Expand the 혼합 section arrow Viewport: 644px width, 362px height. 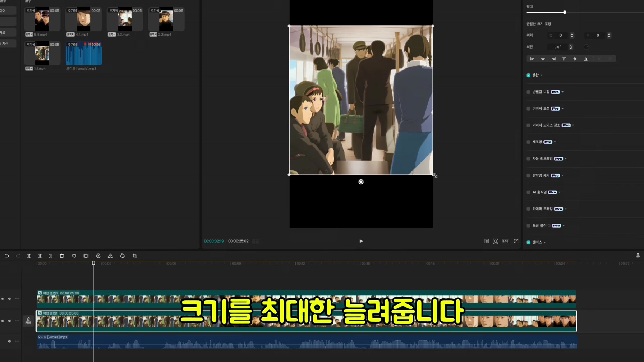(541, 75)
